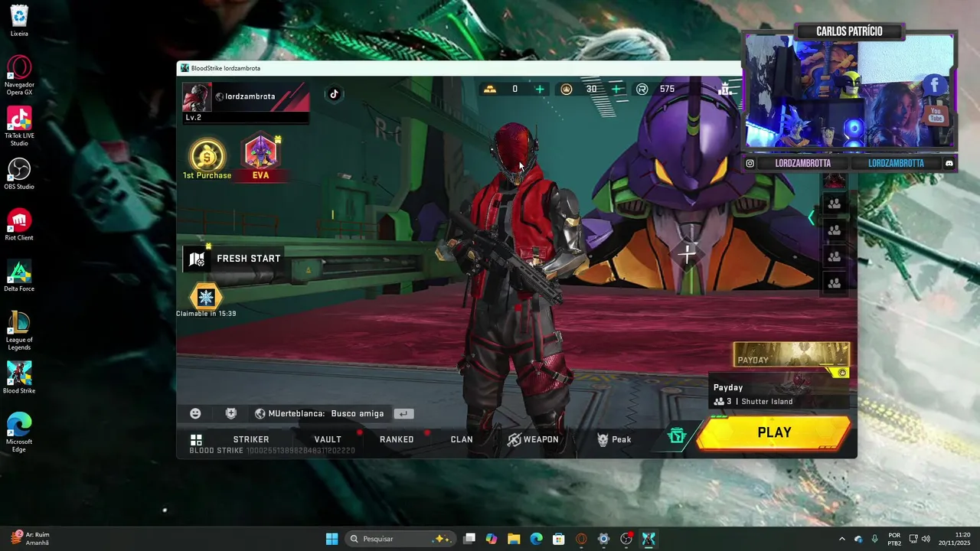Viewport: 980px width, 551px height.
Task: Expand the hidden system tray icons
Action: coord(842,539)
